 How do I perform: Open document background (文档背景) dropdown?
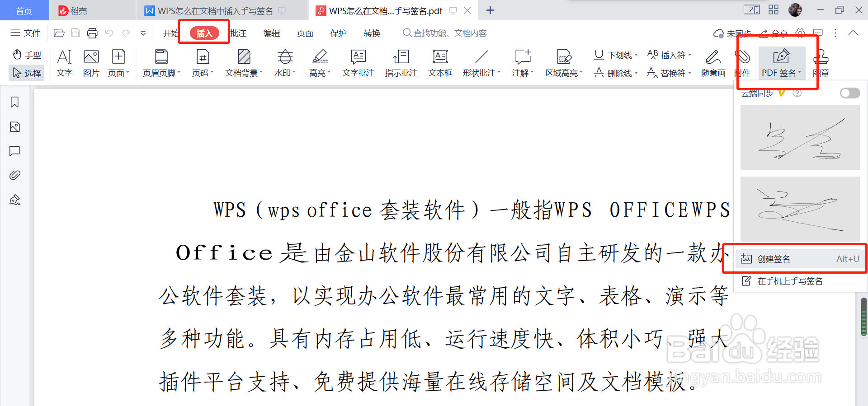[244, 63]
